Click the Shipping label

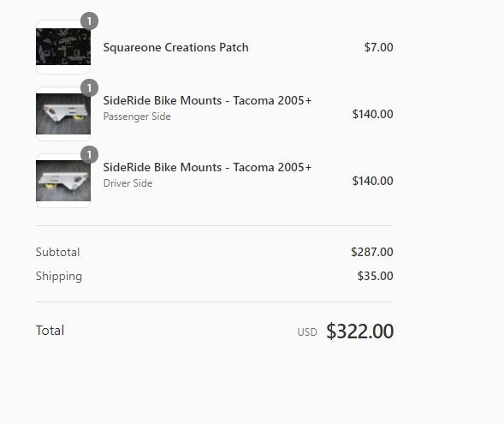[x=59, y=277]
